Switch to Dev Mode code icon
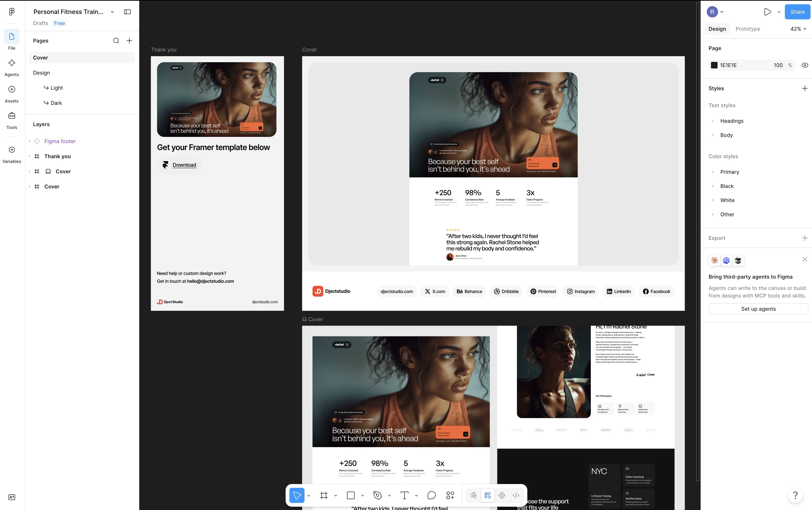The image size is (812, 510). 516,495
